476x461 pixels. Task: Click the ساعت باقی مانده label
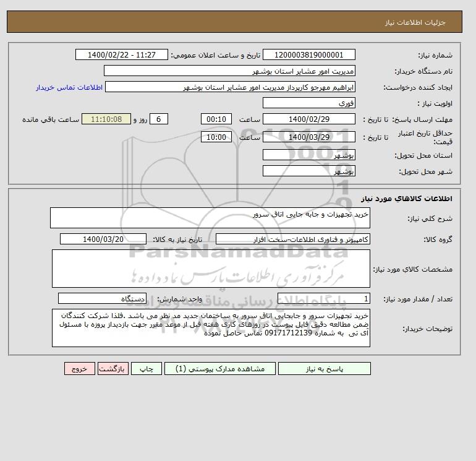(x=51, y=119)
